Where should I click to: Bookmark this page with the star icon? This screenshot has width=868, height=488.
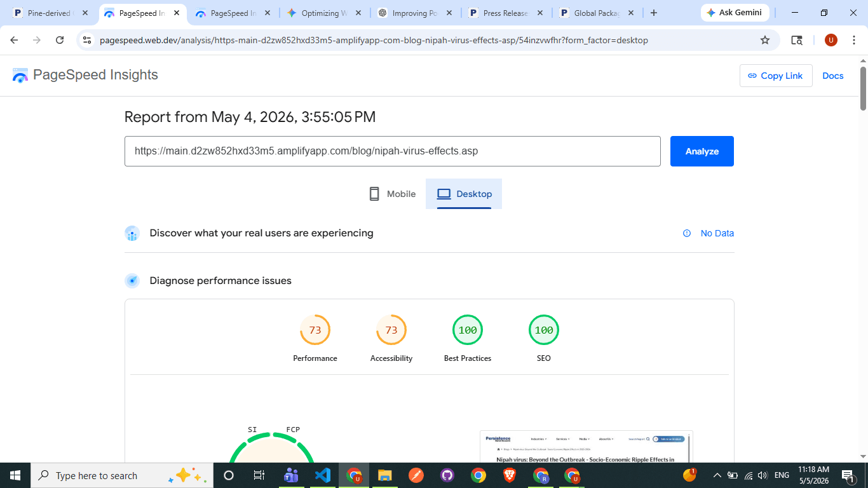point(765,40)
